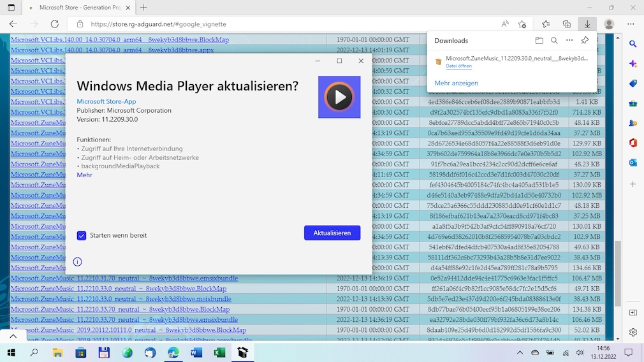Expand 'Mehr' functions link

tap(85, 175)
